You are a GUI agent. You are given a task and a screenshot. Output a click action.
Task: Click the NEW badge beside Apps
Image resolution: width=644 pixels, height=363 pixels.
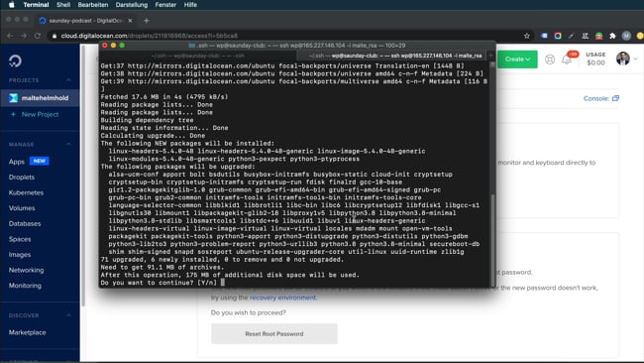[40, 161]
